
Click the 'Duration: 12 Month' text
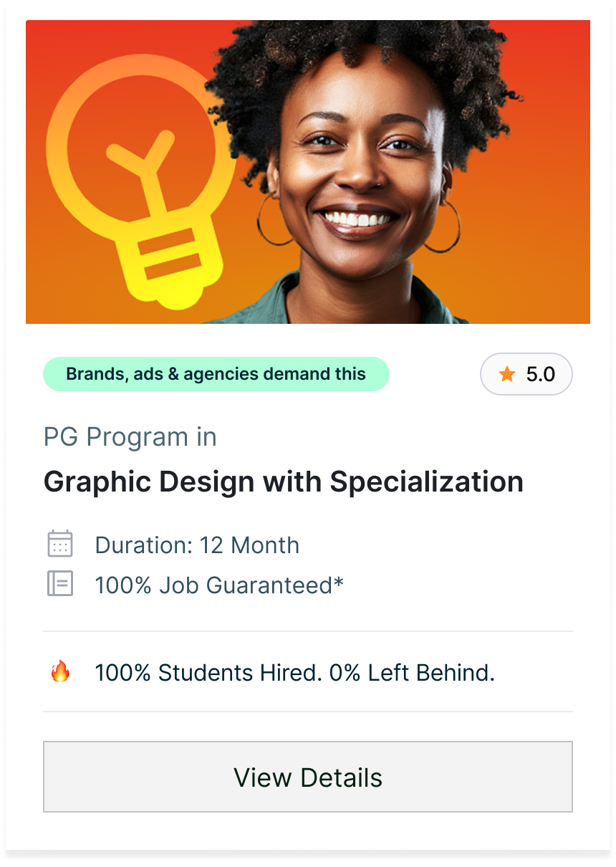coord(197,545)
